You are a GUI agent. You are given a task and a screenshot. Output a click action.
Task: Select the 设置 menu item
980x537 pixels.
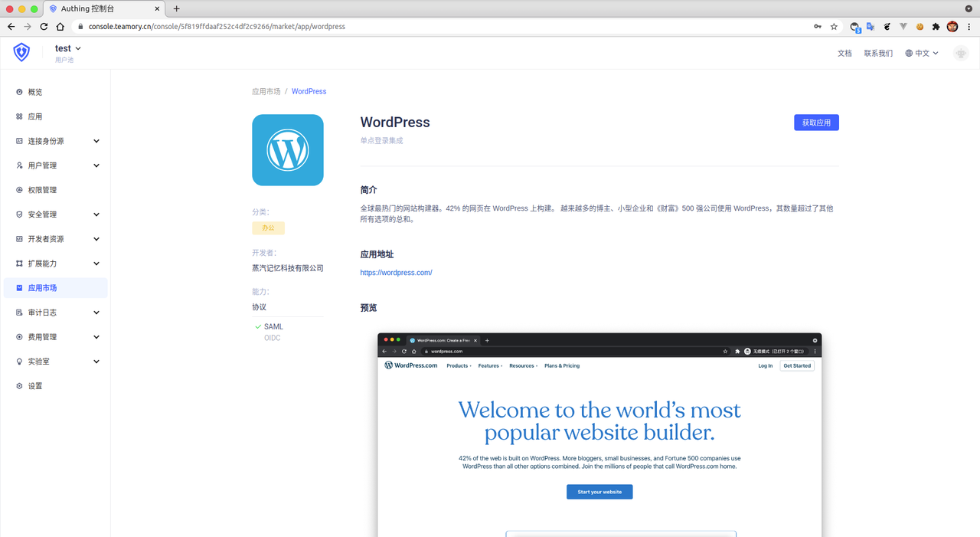tap(55, 386)
